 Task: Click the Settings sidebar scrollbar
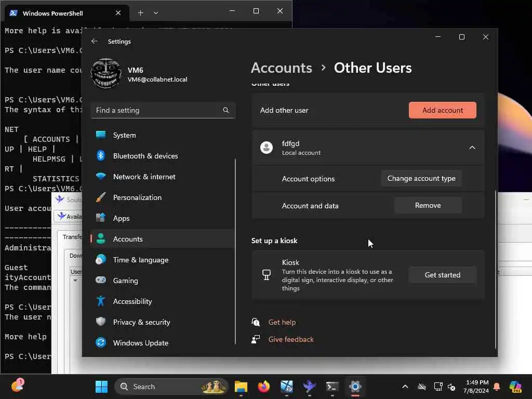tap(235, 251)
